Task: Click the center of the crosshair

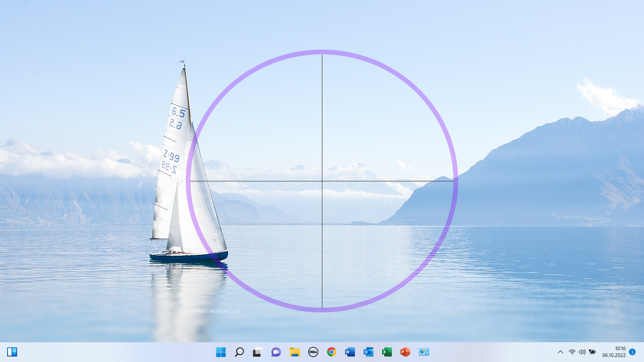Action: point(322,181)
